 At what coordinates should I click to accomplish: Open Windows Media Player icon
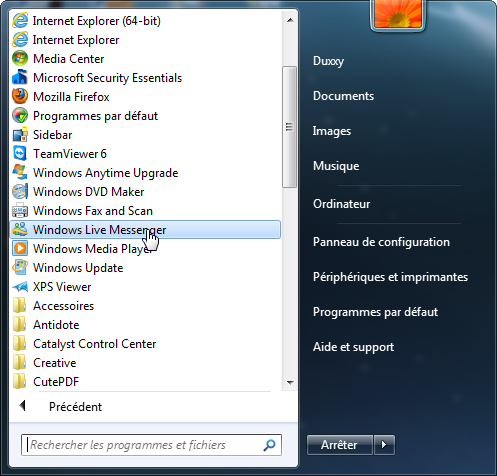tap(20, 249)
